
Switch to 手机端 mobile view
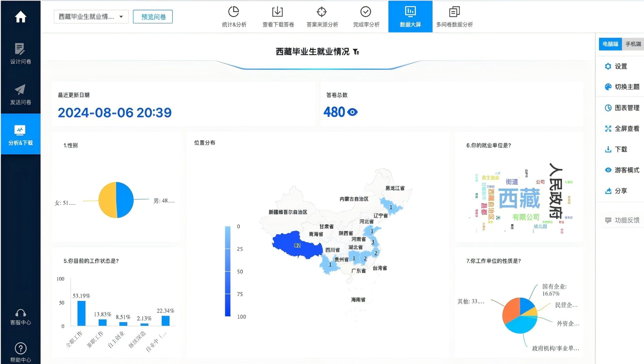pyautogui.click(x=633, y=44)
